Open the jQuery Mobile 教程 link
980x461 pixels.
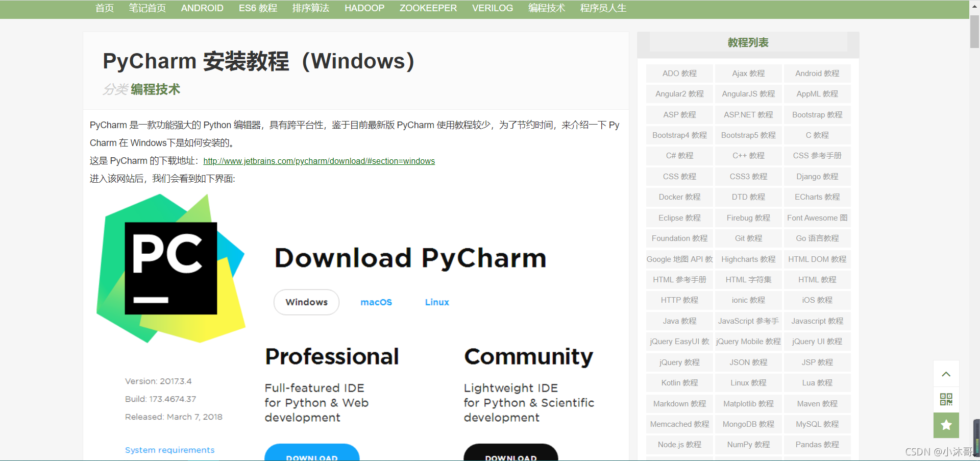point(748,342)
